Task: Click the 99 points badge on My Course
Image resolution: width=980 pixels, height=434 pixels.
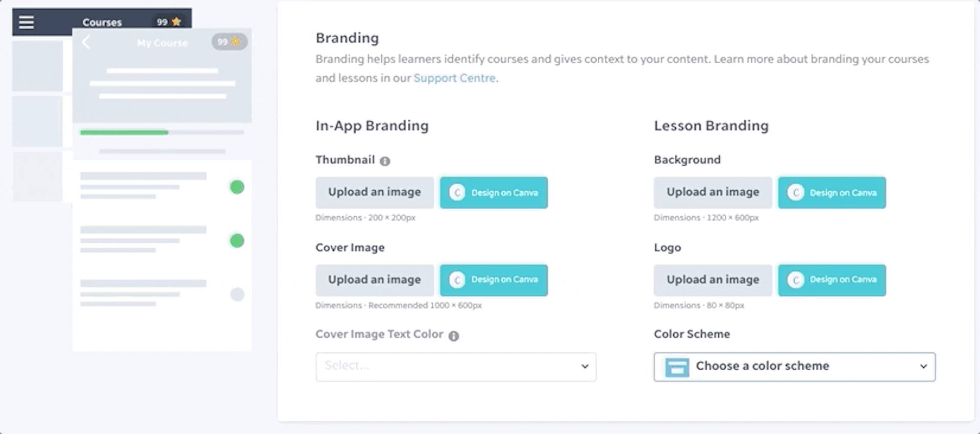Action: [x=229, y=42]
